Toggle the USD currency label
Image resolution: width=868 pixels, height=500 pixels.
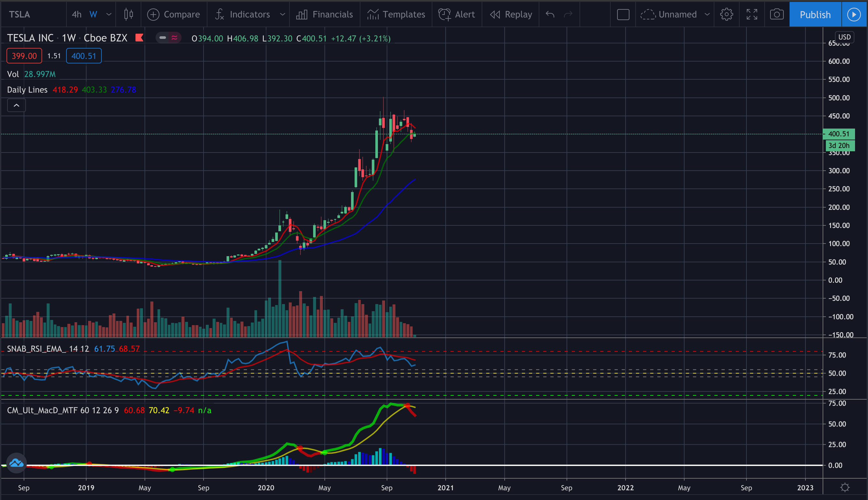pos(844,37)
